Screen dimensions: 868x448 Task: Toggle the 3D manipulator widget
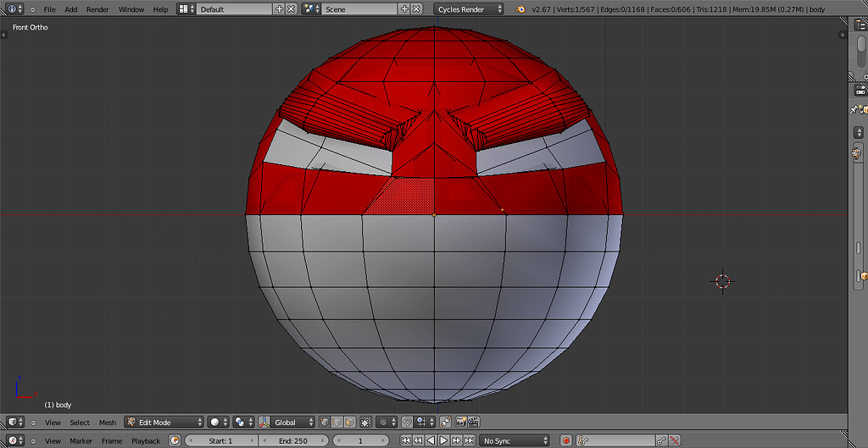pyautogui.click(x=264, y=422)
